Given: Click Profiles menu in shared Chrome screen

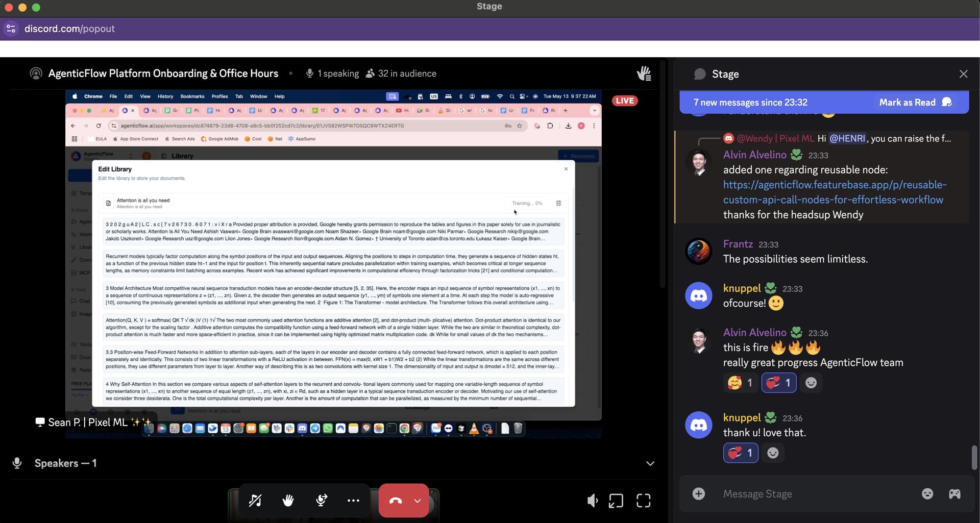Looking at the screenshot, I should [219, 96].
